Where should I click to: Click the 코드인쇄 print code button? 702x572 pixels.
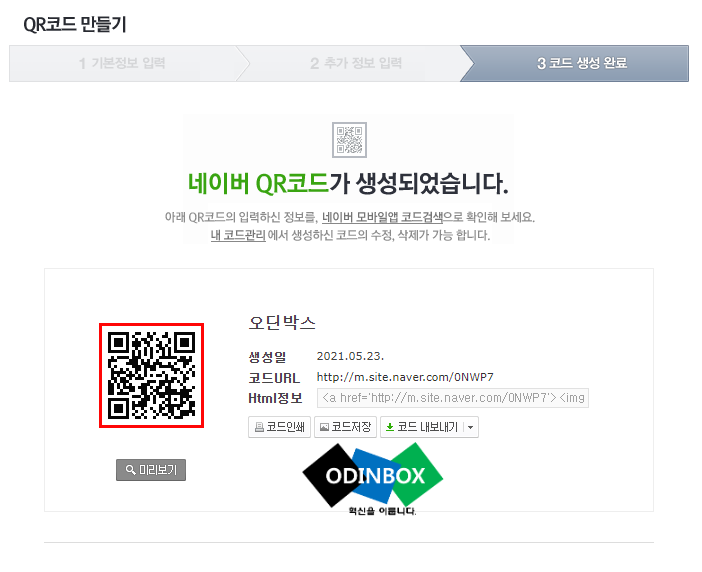tap(279, 427)
